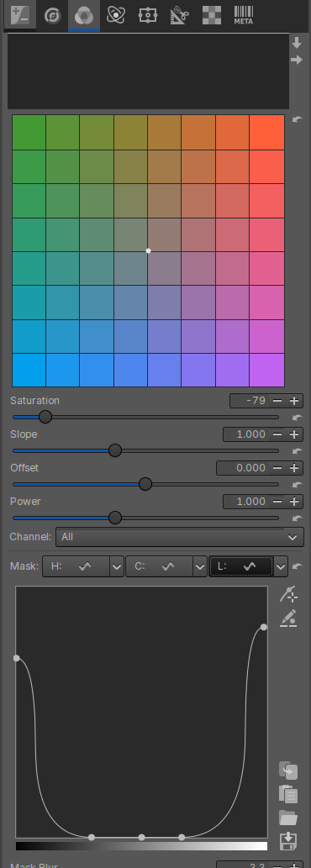Click the Power value field

click(x=247, y=502)
